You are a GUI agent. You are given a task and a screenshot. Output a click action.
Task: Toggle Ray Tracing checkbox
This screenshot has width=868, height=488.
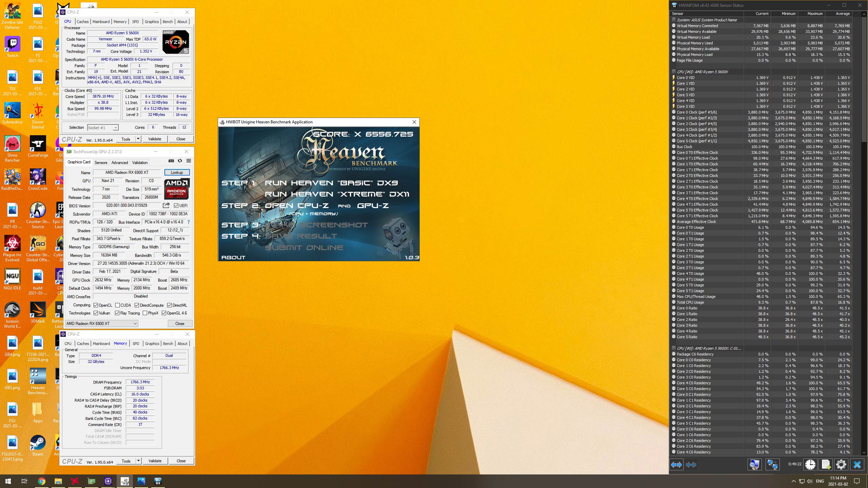point(117,313)
